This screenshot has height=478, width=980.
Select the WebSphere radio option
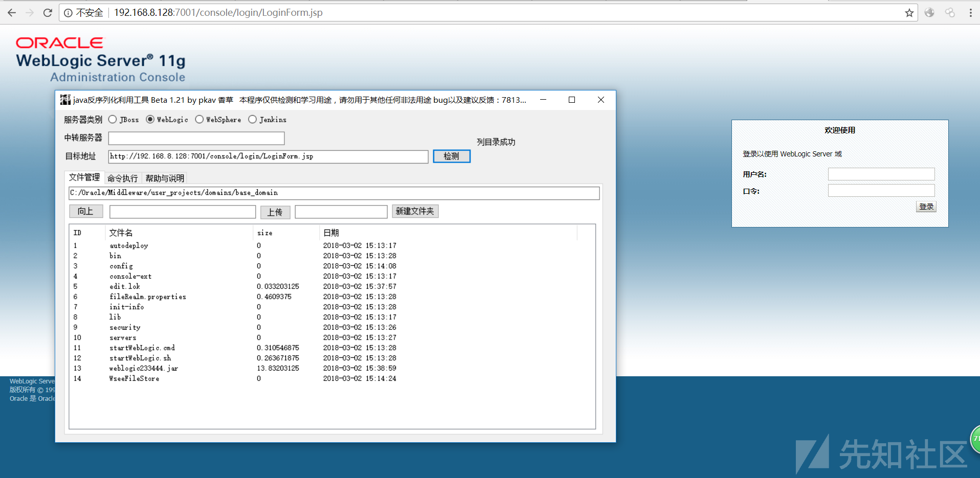coord(199,120)
